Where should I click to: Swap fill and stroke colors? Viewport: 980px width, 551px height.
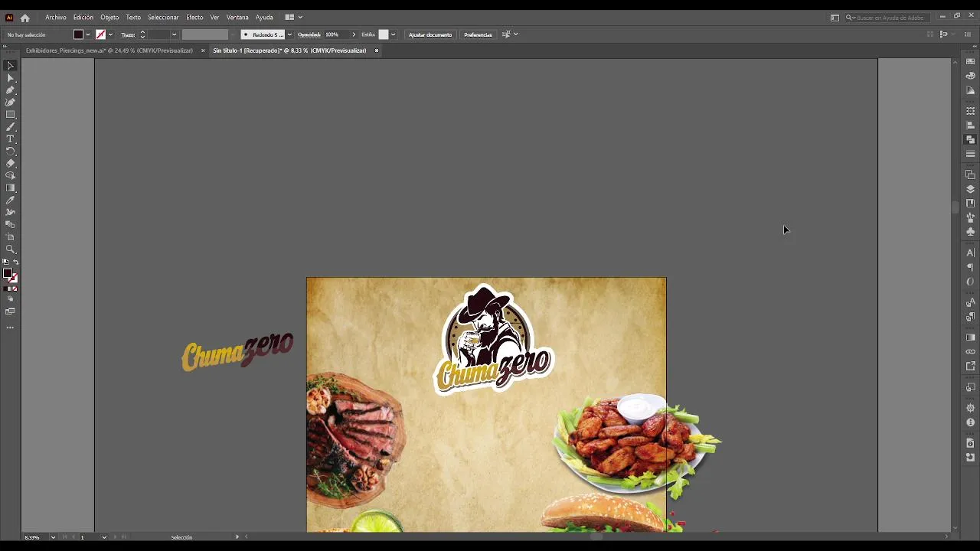coord(16,262)
